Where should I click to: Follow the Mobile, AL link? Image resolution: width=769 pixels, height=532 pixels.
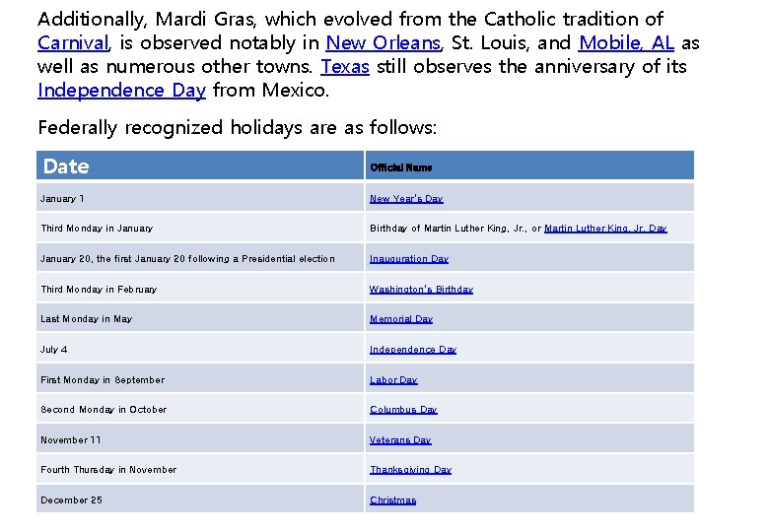(626, 42)
